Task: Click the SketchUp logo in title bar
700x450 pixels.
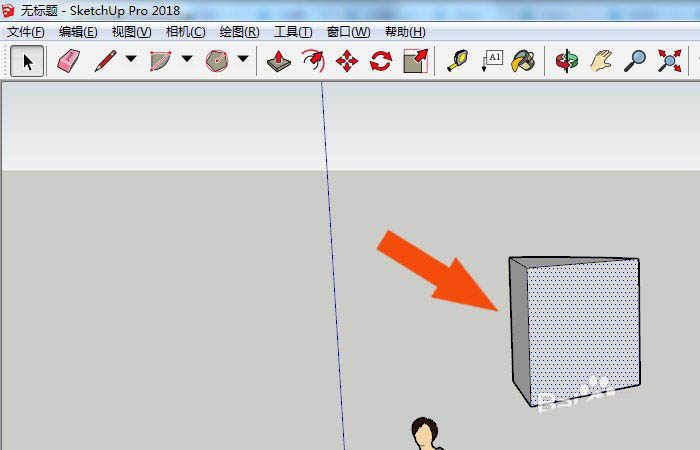Action: coord(8,10)
